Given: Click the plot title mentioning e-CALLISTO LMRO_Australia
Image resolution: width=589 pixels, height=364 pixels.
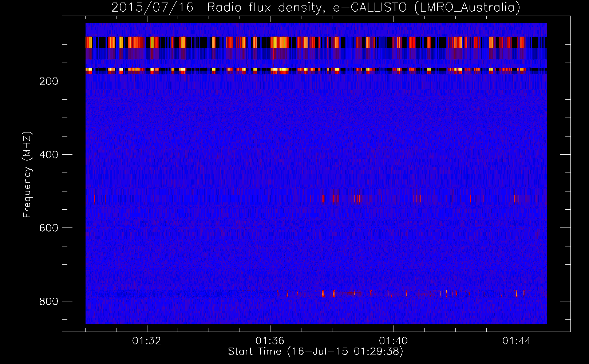Looking at the screenshot, I should 316,7.
